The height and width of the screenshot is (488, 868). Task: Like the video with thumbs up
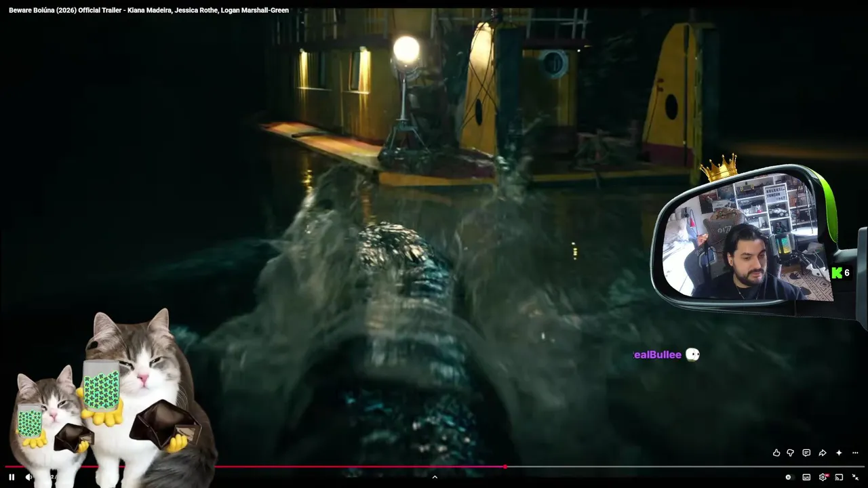point(776,453)
